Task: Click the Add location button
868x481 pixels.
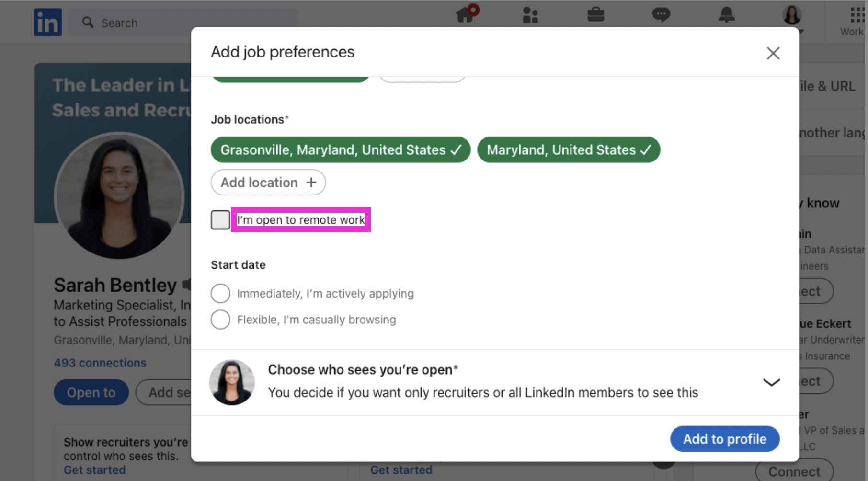Action: tap(268, 182)
